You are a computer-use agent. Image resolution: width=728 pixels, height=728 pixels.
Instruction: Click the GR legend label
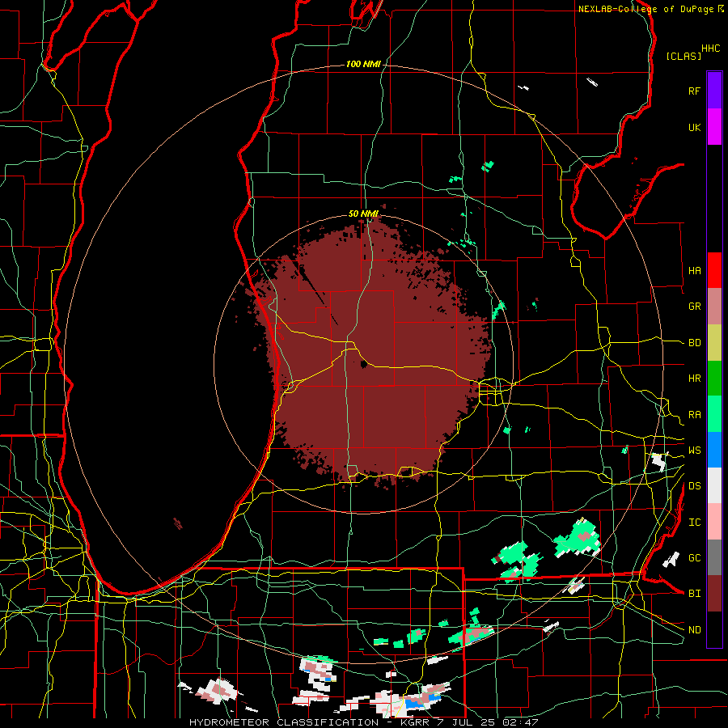(694, 307)
